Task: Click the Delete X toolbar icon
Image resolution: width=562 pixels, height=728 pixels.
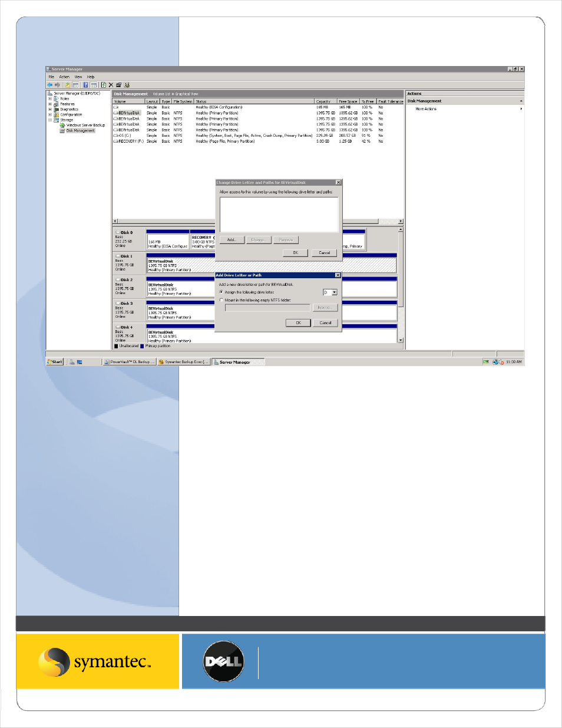Action: [111, 85]
